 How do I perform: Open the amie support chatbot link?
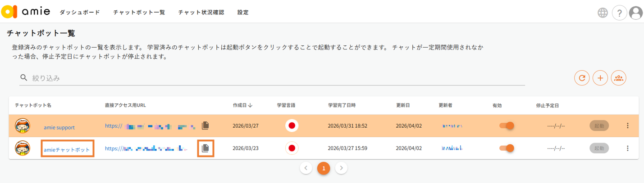pos(59,127)
